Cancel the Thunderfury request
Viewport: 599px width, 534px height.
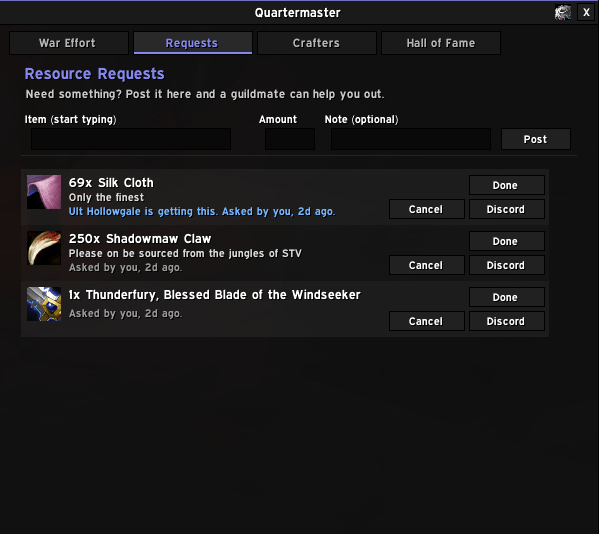click(427, 321)
